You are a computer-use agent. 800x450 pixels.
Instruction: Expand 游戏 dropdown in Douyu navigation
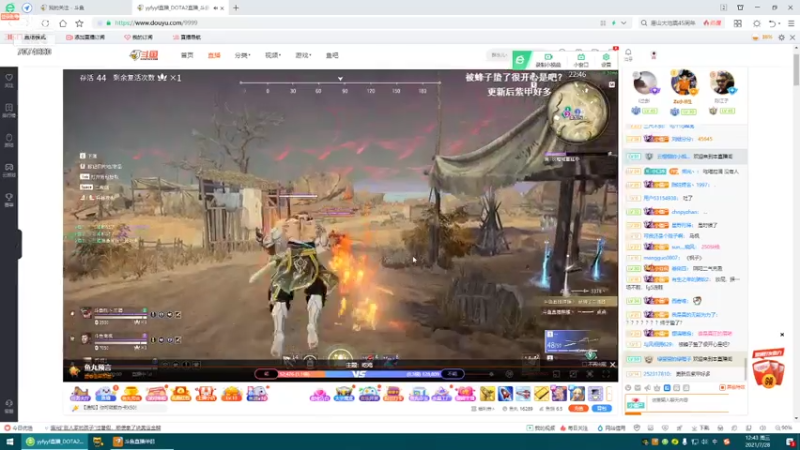[303, 55]
